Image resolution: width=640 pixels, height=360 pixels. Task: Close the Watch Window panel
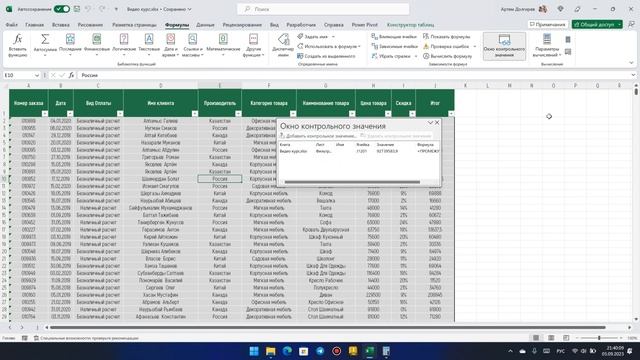pyautogui.click(x=437, y=122)
